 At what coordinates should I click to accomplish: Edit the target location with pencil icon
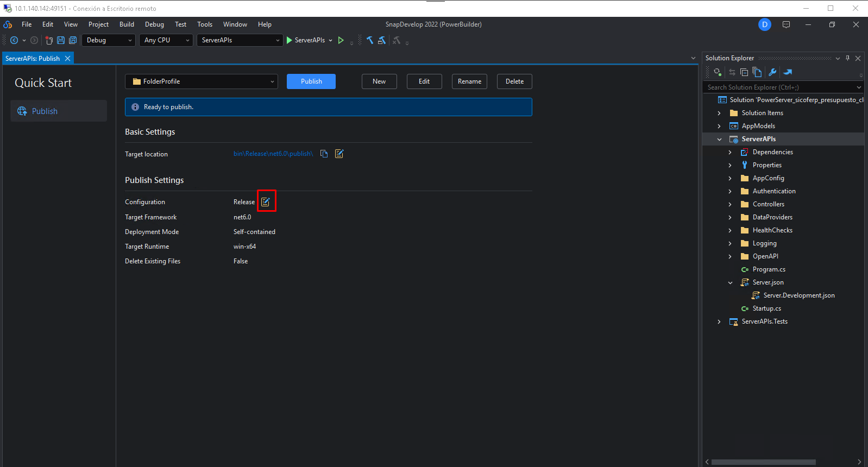[x=339, y=154]
